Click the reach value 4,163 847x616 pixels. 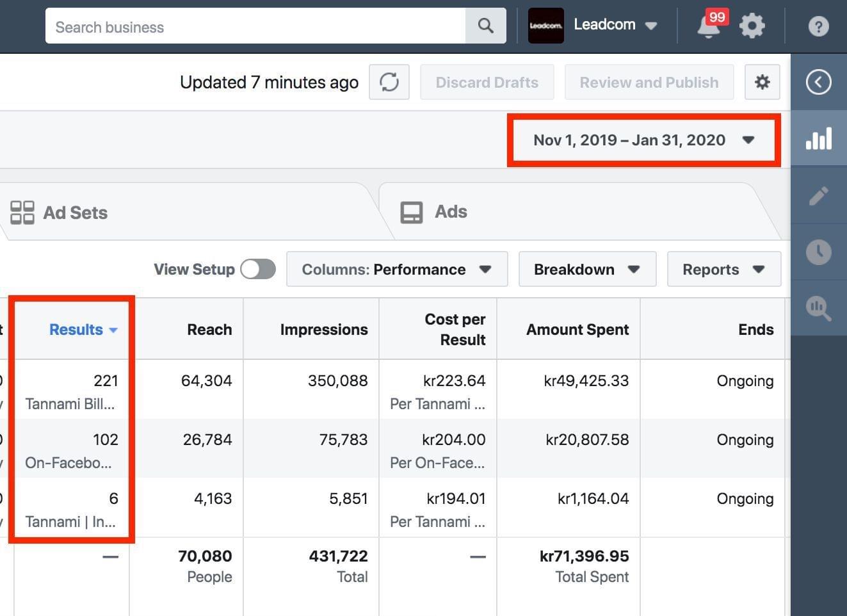[213, 499]
